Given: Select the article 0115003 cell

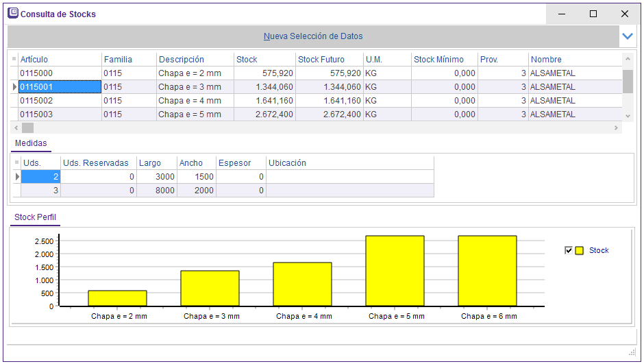Looking at the screenshot, I should (x=60, y=114).
